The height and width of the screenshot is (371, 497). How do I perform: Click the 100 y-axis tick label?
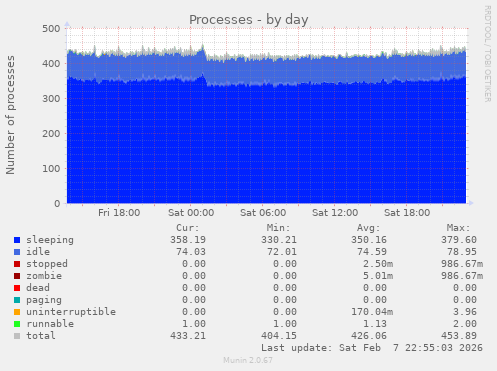click(51, 169)
